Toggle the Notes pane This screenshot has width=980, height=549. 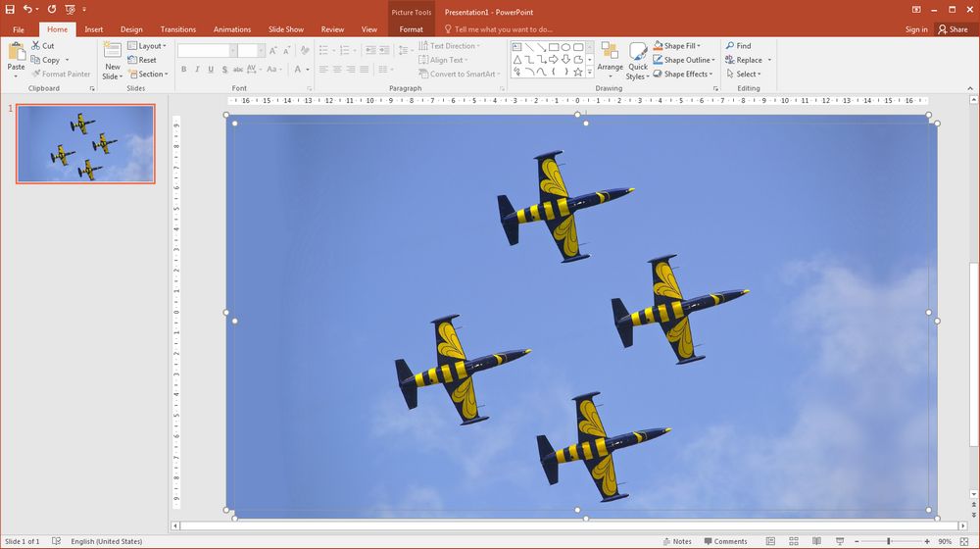pos(677,541)
